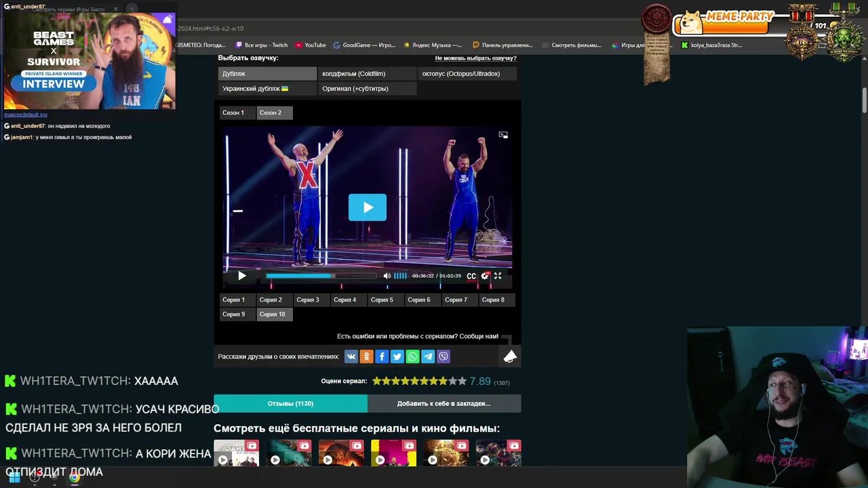Viewport: 868px width, 488px height.
Task: Open the Отзывы (1130) reviews tab
Action: click(x=290, y=403)
